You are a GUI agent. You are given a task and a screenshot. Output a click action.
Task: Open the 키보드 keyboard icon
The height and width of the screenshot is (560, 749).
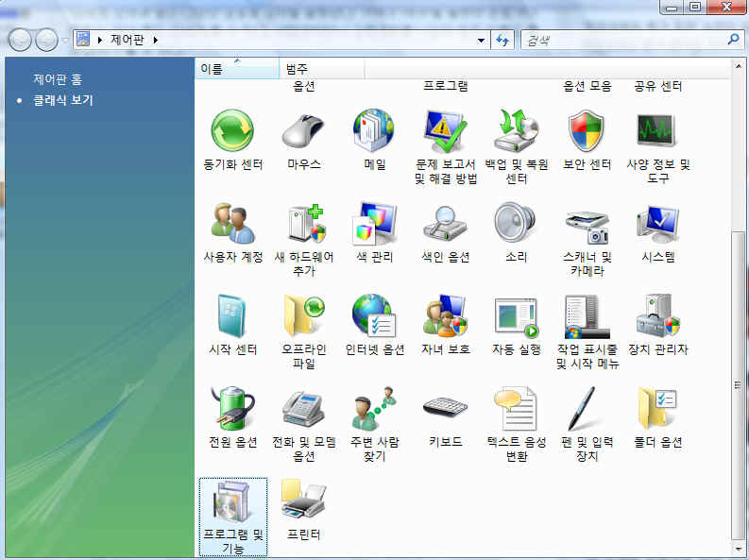pos(445,409)
